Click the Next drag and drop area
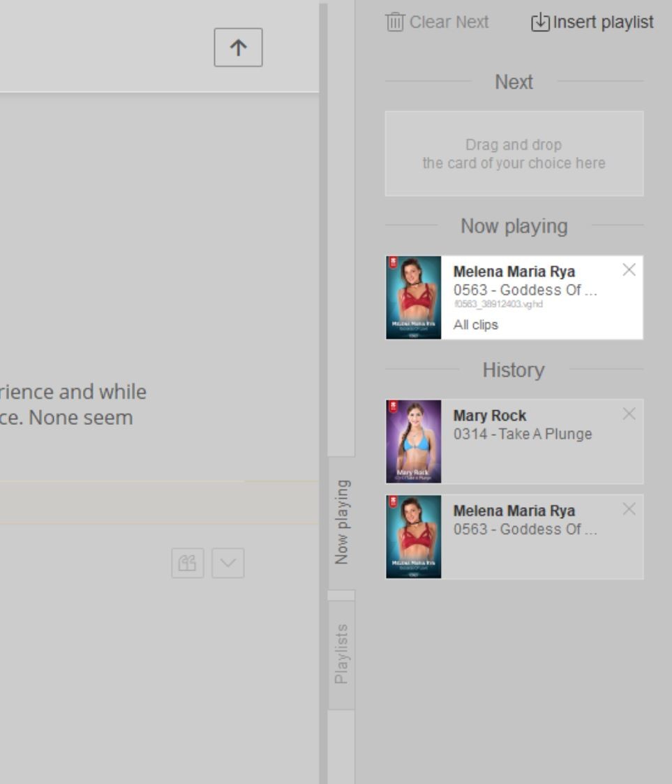The image size is (672, 784). tap(514, 153)
